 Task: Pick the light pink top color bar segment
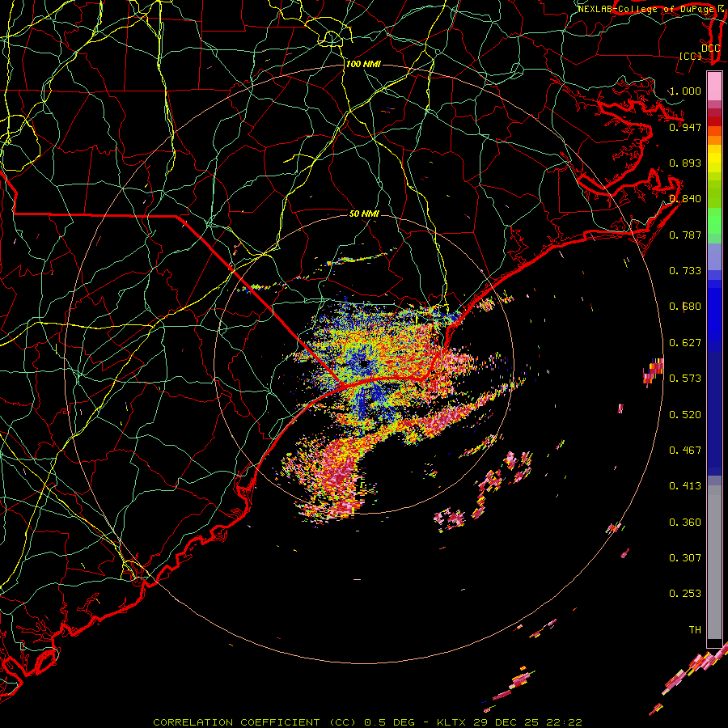tap(714, 87)
